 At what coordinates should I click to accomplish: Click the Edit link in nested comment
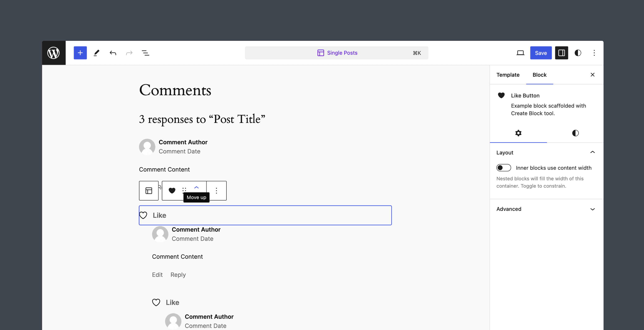click(x=157, y=275)
